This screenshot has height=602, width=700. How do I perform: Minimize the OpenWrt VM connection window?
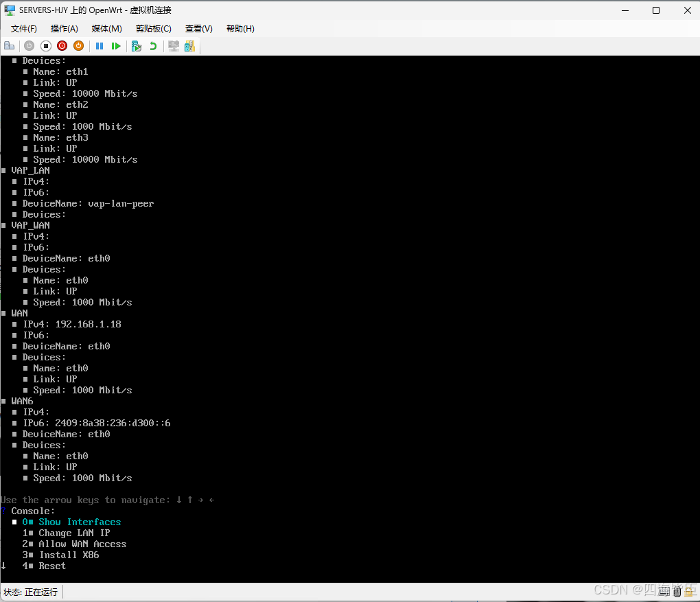pyautogui.click(x=625, y=10)
